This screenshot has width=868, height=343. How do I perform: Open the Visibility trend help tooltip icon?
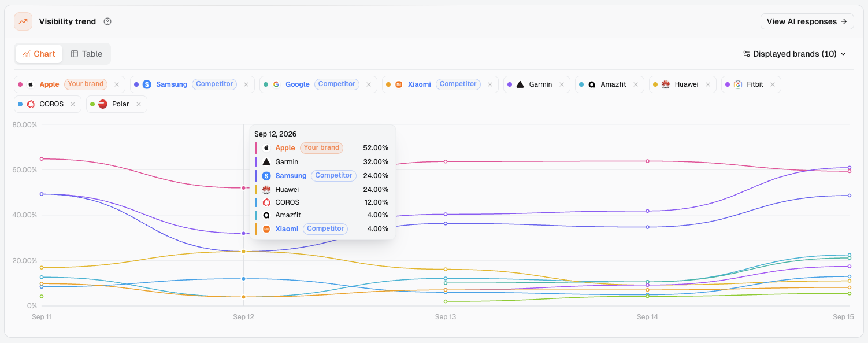(x=107, y=21)
